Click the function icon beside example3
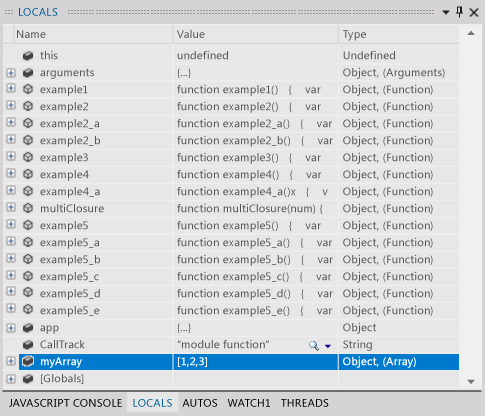Image resolution: width=485 pixels, height=416 pixels. (28, 157)
